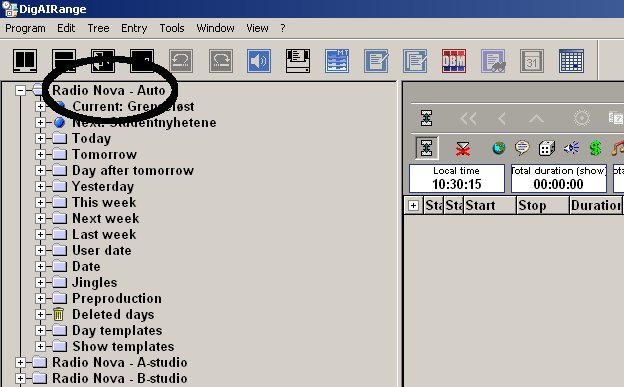Image resolution: width=624 pixels, height=387 pixels.
Task: Click the Start column header
Action: 490,205
